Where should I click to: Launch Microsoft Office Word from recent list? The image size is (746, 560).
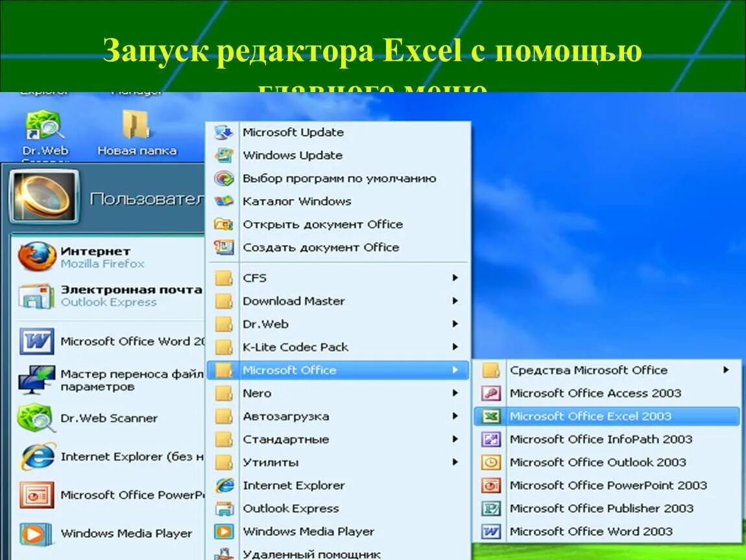coord(108,342)
